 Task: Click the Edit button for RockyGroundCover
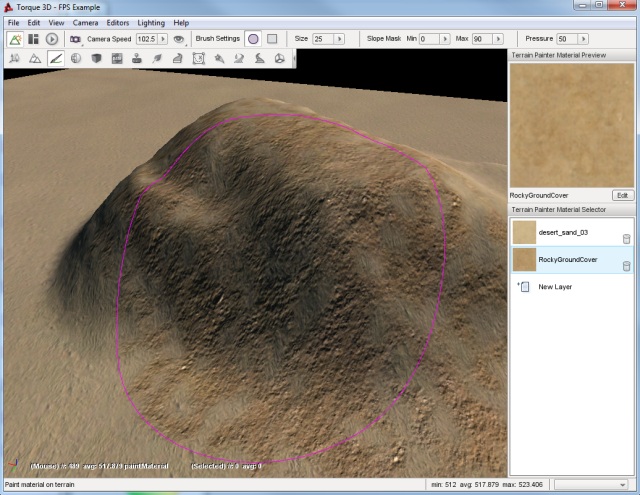(621, 195)
